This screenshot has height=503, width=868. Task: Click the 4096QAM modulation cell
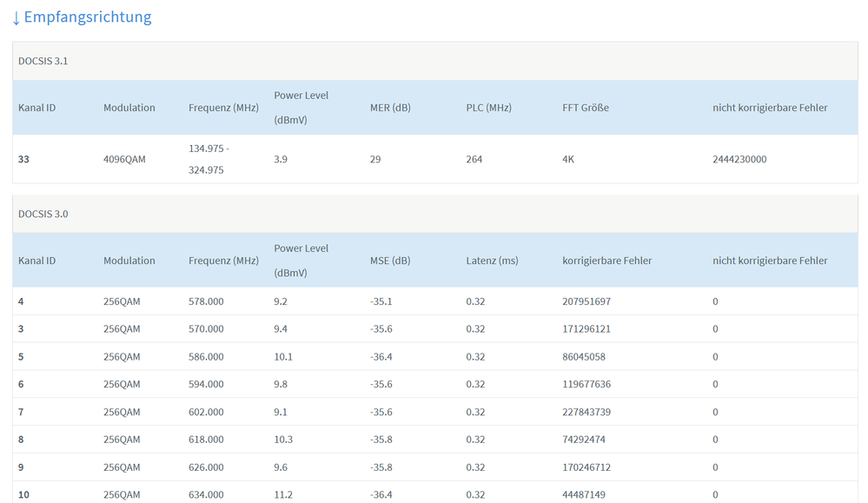(x=125, y=160)
